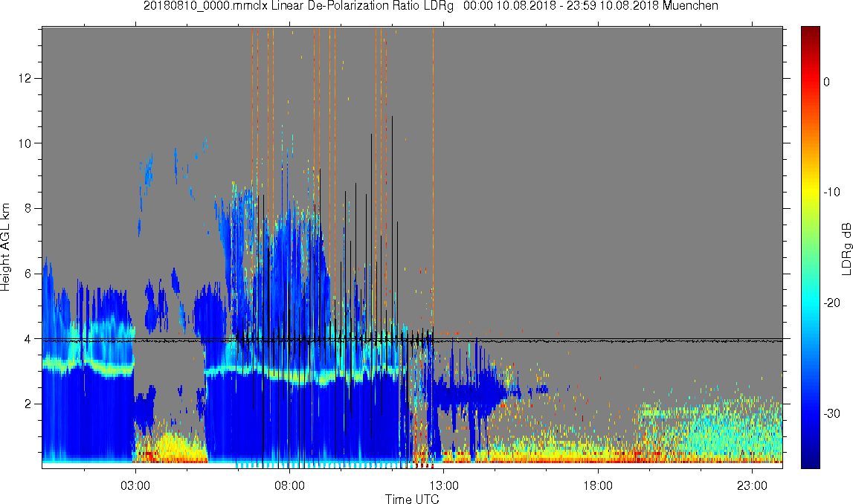
Task: Click the 13:00 time axis label
Action: pyautogui.click(x=444, y=485)
